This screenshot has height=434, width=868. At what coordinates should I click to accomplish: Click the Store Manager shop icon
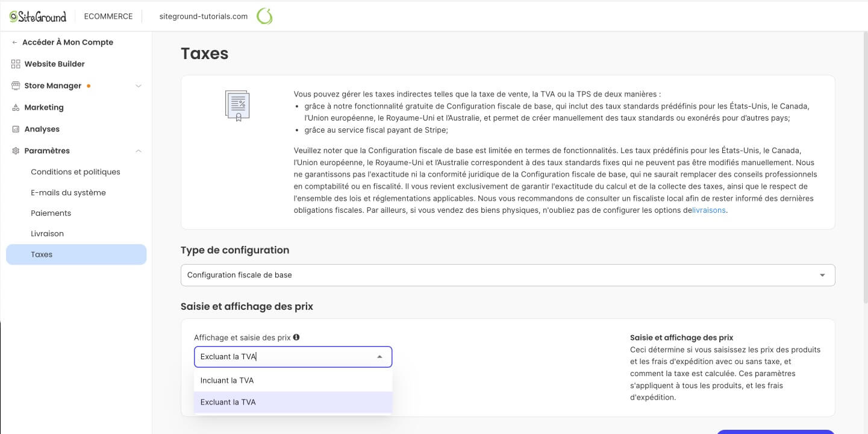pyautogui.click(x=16, y=86)
